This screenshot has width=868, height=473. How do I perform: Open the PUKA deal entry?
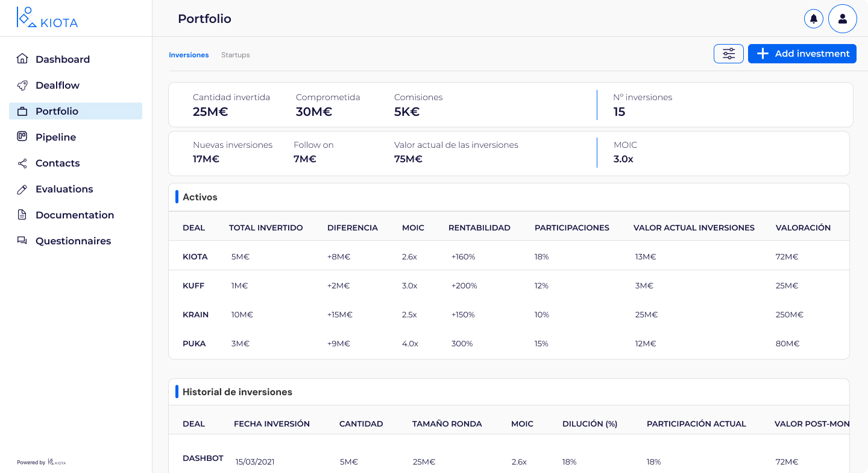click(194, 343)
